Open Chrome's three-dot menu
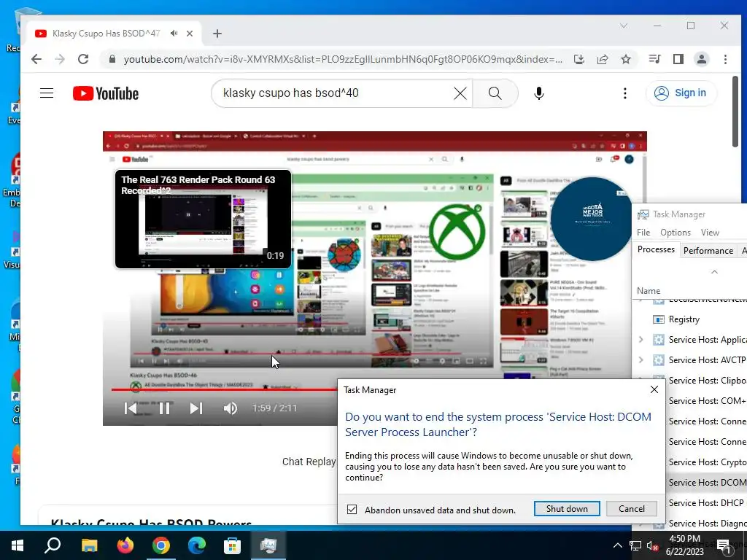Viewport: 747px width, 560px height. pos(725,59)
